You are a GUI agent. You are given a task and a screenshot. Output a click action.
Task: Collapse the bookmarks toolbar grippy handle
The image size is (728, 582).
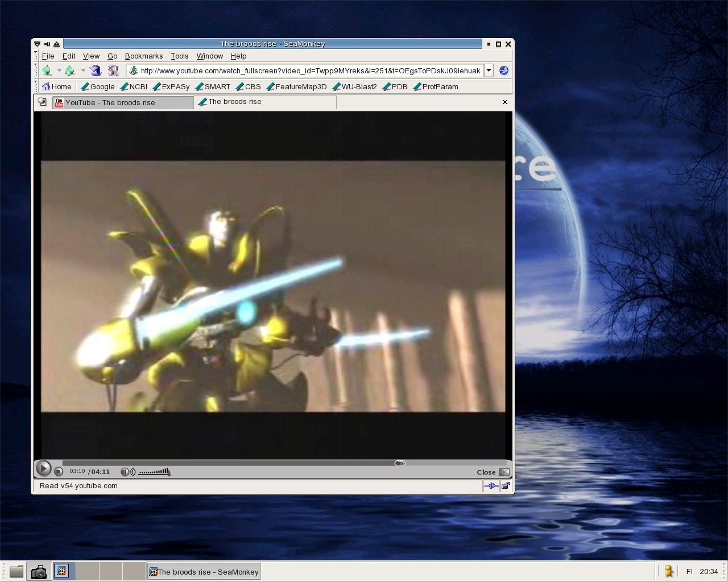[x=36, y=86]
